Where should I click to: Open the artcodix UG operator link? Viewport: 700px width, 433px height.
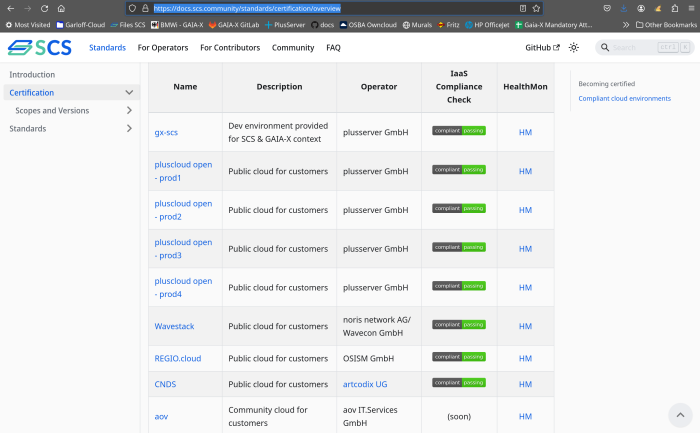point(365,384)
